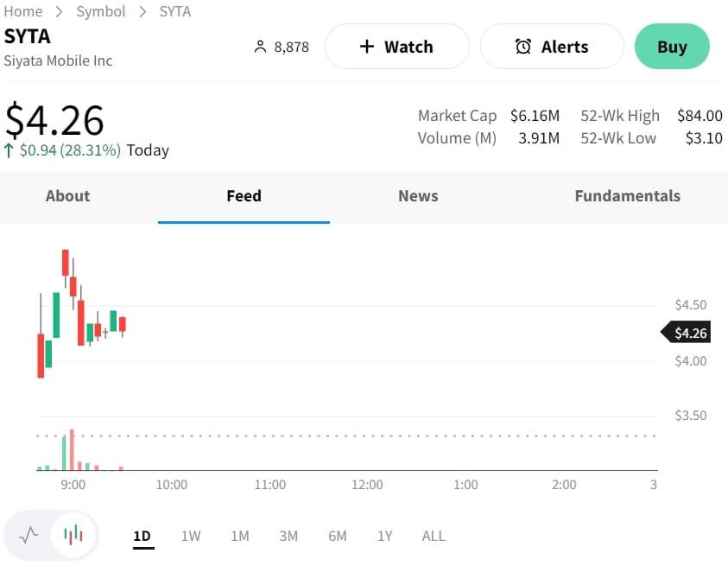Click the green Buy button
This screenshot has width=728, height=566.
click(x=672, y=47)
